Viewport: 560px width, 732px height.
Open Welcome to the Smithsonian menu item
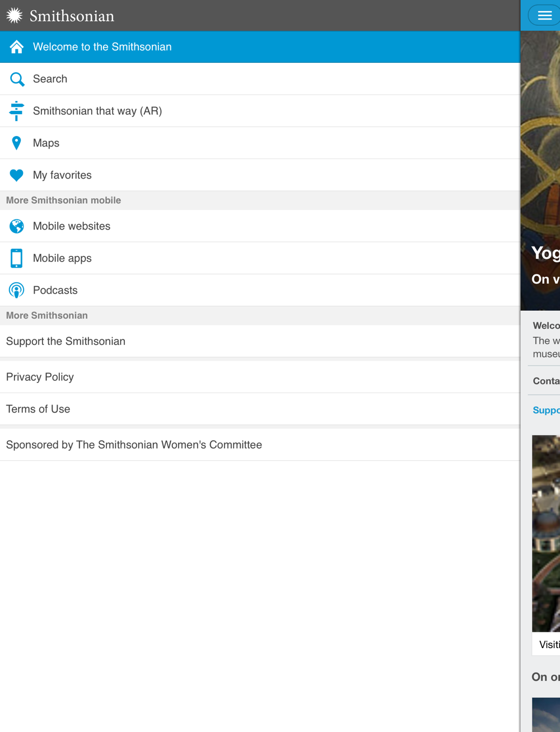pos(102,47)
